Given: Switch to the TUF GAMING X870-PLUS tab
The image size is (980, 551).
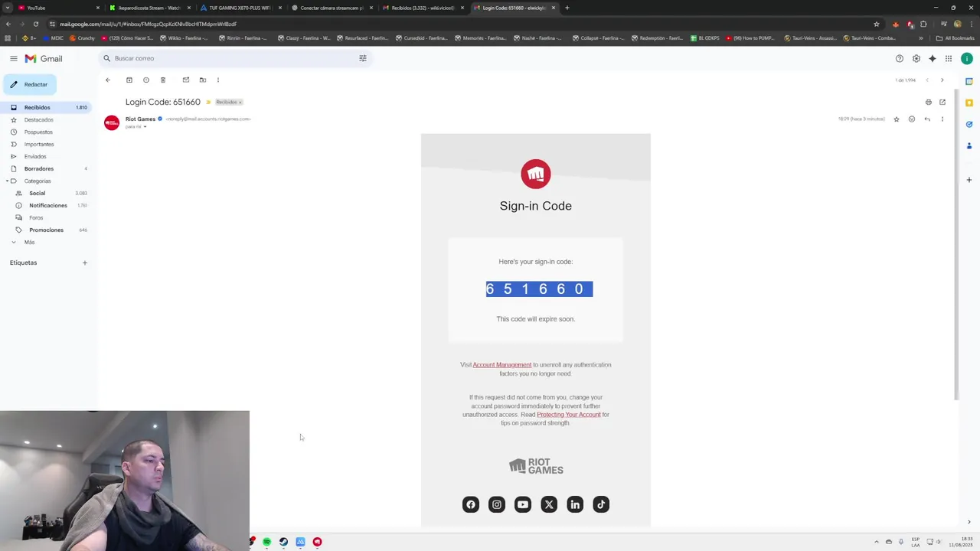Looking at the screenshot, I should click(240, 8).
